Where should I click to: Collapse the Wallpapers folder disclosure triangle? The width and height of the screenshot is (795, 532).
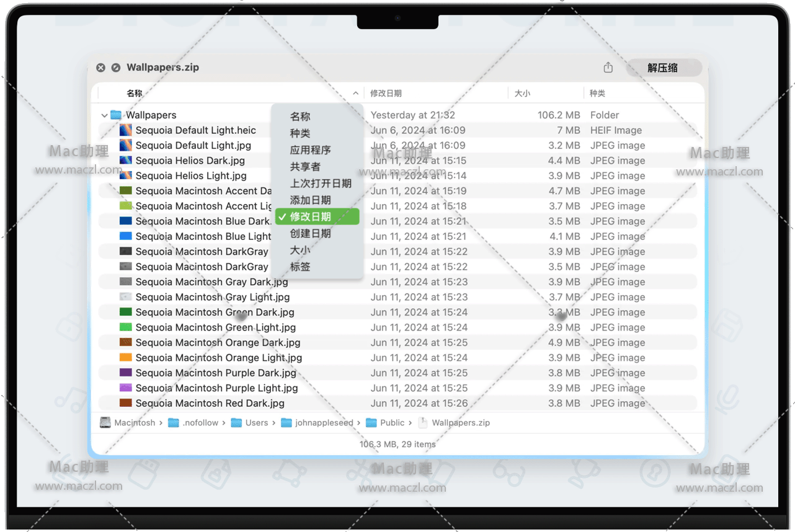104,115
